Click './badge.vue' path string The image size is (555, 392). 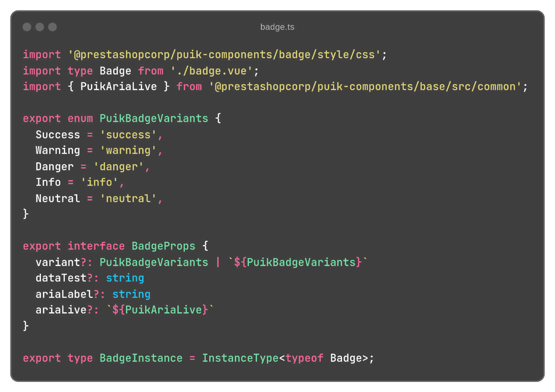[x=212, y=71]
